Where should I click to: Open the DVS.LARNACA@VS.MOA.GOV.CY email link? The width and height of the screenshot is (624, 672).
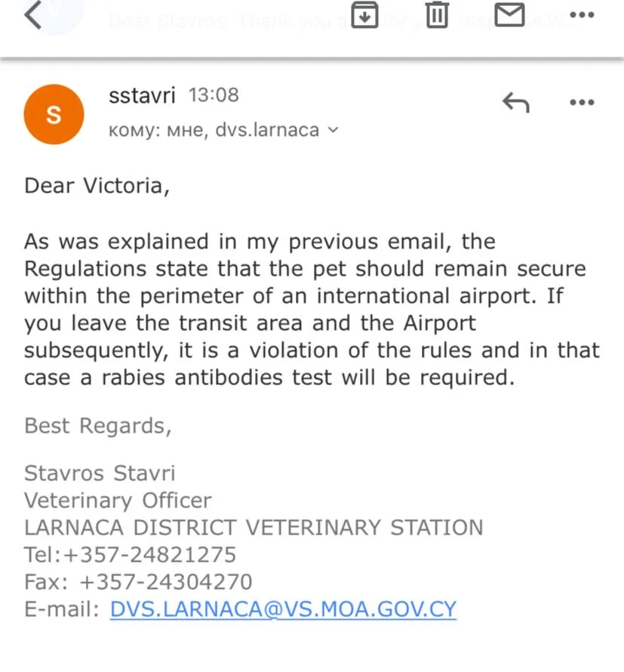coord(283,609)
